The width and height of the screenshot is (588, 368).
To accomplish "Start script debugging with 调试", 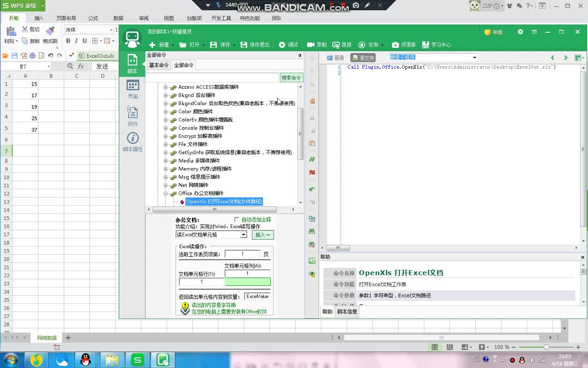I will click(x=289, y=45).
